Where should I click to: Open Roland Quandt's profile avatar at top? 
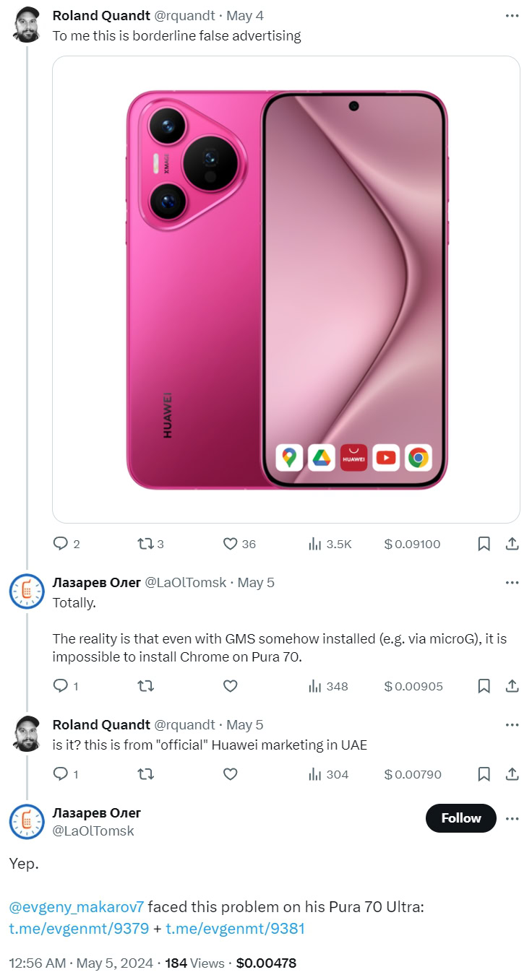(27, 25)
